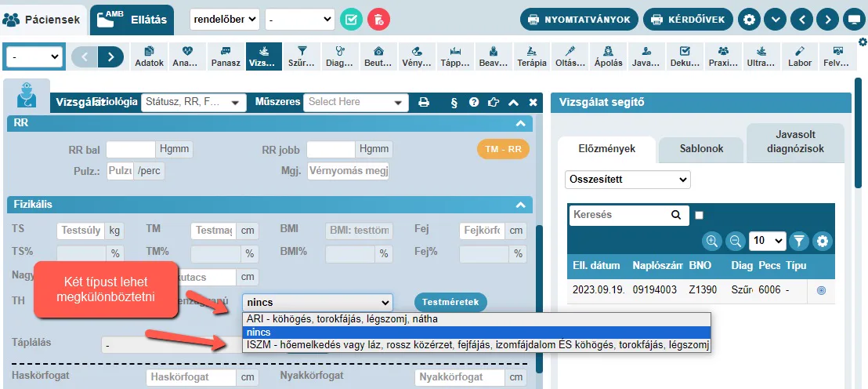Open the Beav... module
The image size is (868, 389).
pos(494,56)
